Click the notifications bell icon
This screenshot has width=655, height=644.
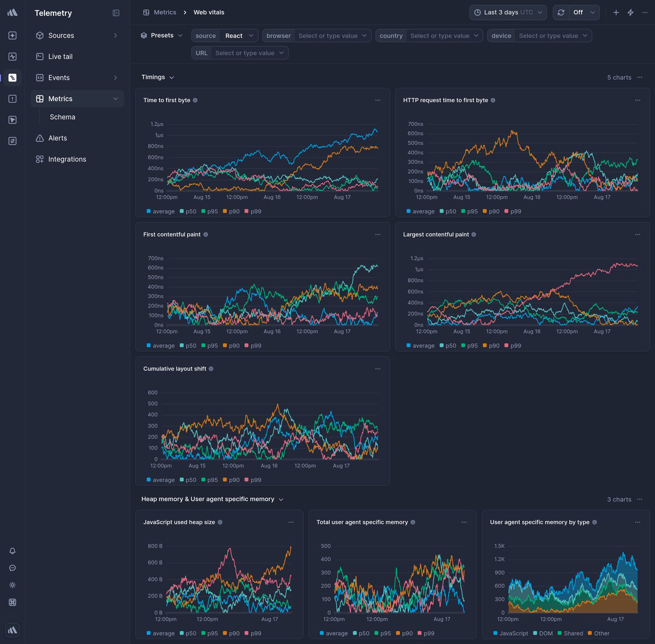pos(12,551)
